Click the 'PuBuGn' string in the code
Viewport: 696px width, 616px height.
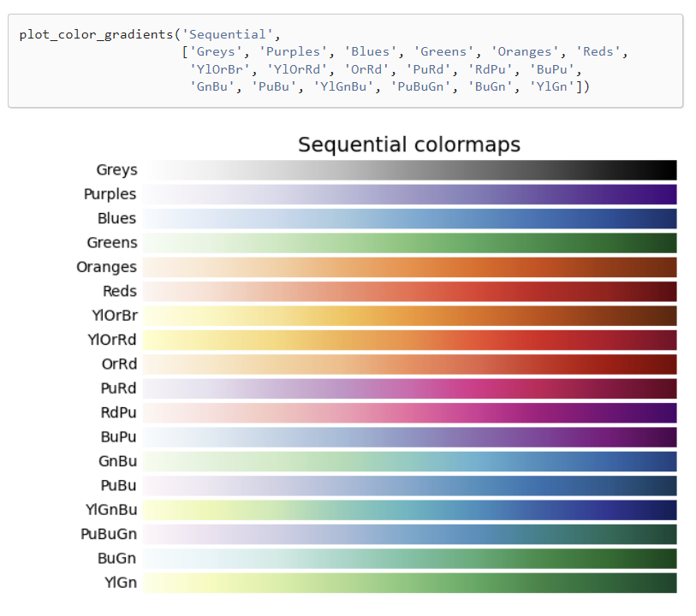coord(420,87)
